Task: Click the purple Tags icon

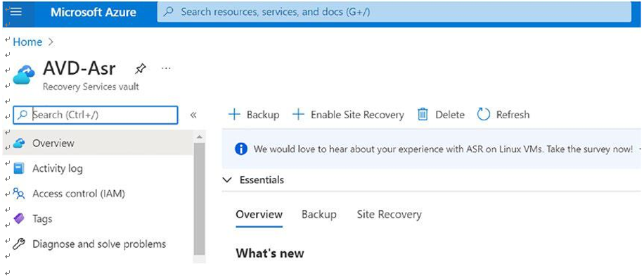Action: 19,219
